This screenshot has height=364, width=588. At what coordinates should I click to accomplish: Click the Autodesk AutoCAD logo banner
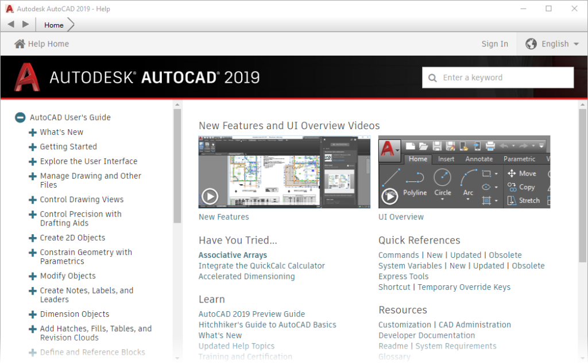coord(138,77)
